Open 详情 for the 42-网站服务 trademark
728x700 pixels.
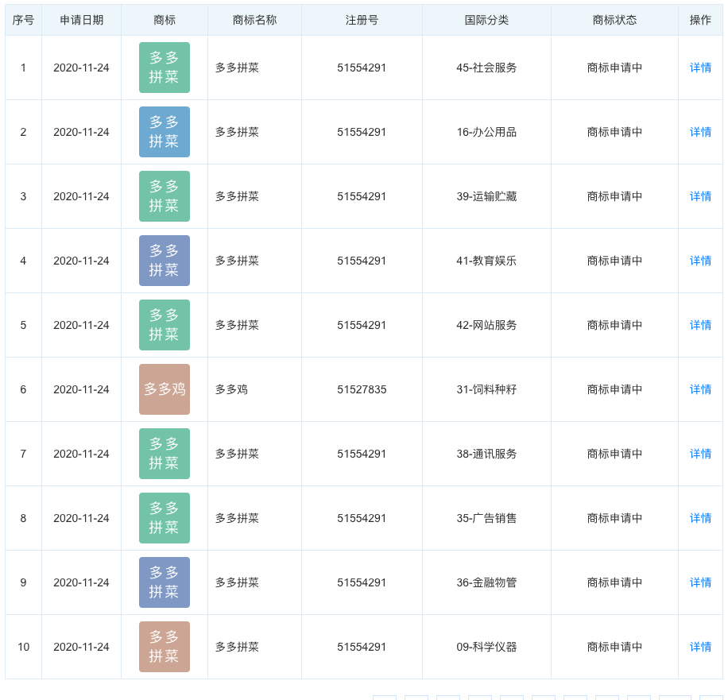700,325
